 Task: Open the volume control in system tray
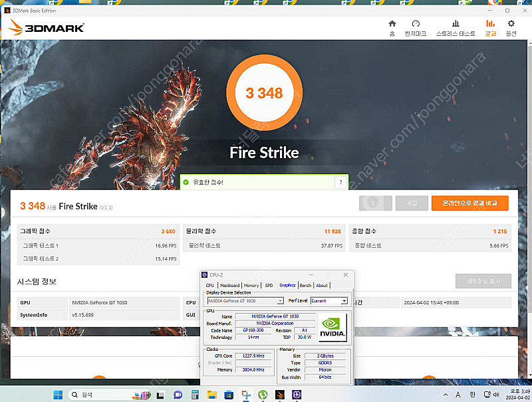[496, 395]
